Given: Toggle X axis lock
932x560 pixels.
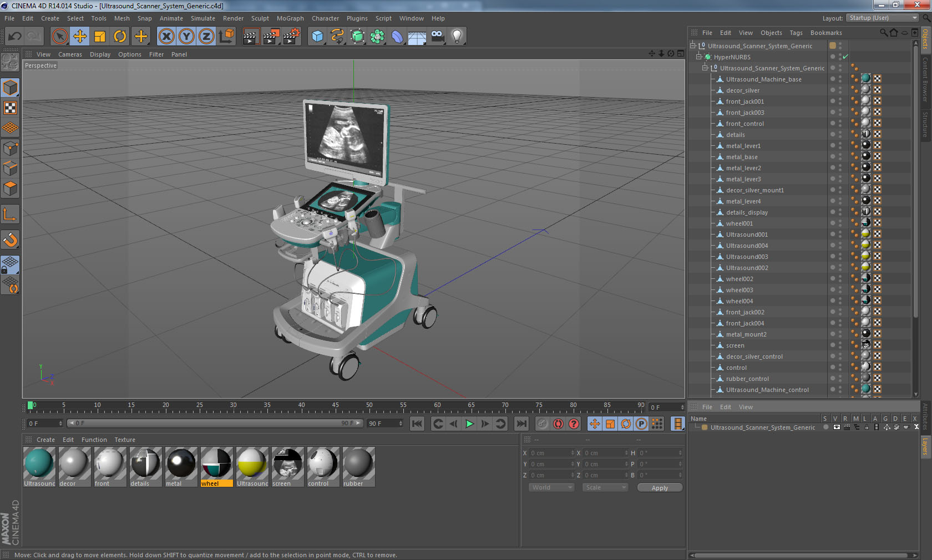Looking at the screenshot, I should tap(166, 37).
